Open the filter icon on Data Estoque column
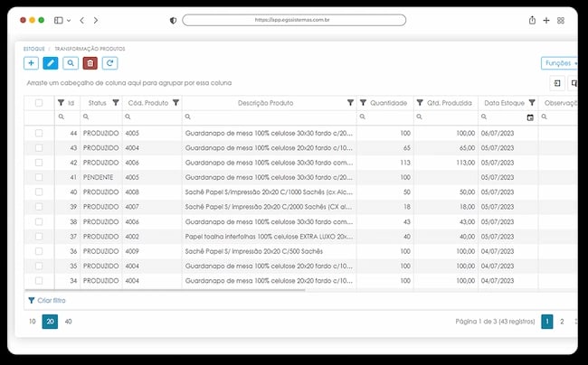 click(532, 103)
